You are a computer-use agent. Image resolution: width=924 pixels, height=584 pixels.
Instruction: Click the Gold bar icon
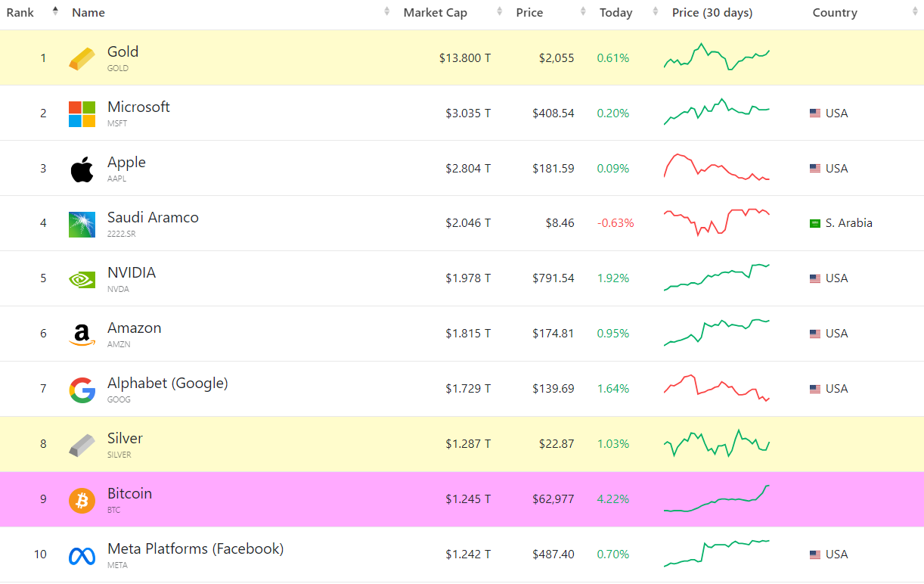[x=82, y=59]
